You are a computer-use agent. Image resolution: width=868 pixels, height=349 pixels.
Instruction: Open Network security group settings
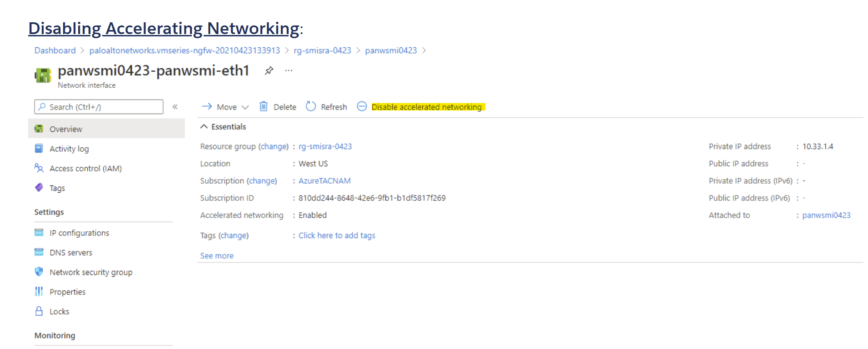[x=91, y=272]
